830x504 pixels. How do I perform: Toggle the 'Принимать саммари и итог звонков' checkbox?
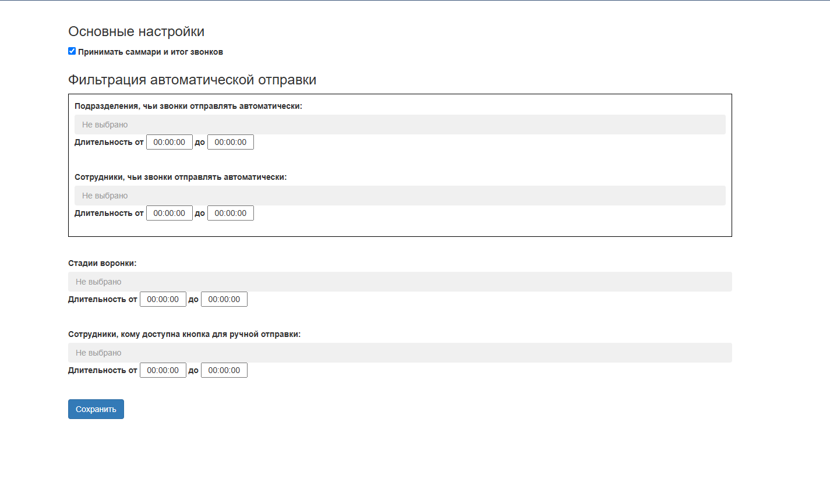(72, 51)
